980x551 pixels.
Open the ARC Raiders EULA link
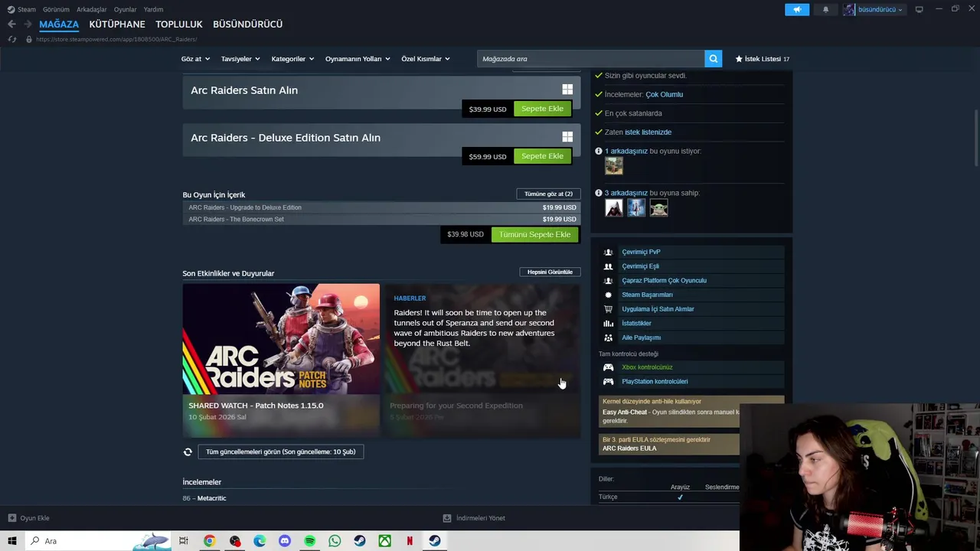coord(629,448)
